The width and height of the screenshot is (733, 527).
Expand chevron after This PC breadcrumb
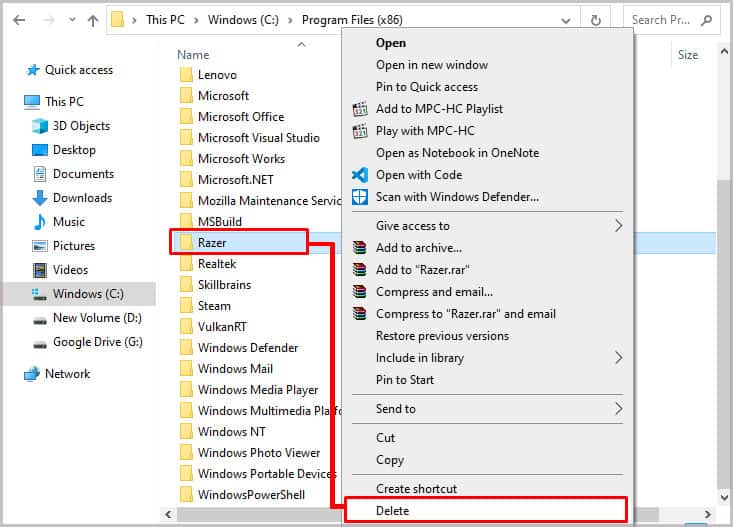point(196,21)
